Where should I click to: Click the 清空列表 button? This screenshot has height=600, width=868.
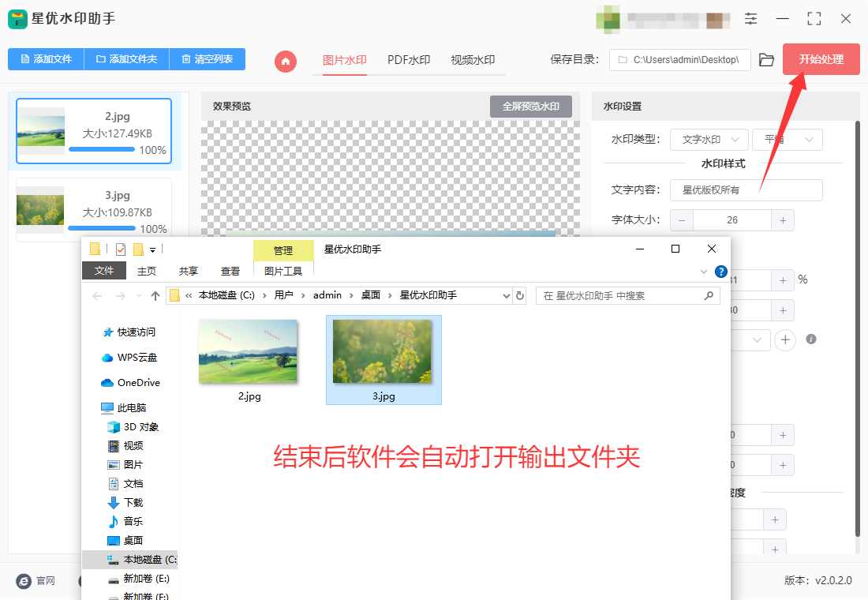pyautogui.click(x=208, y=59)
